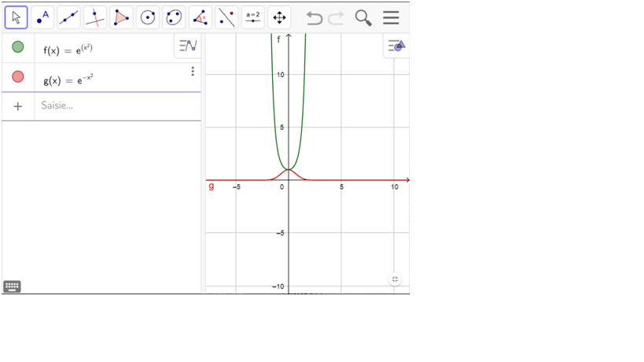Viewport: 644px width, 362px height.
Task: Open the three-dot menu for g(x)
Action: [x=193, y=72]
